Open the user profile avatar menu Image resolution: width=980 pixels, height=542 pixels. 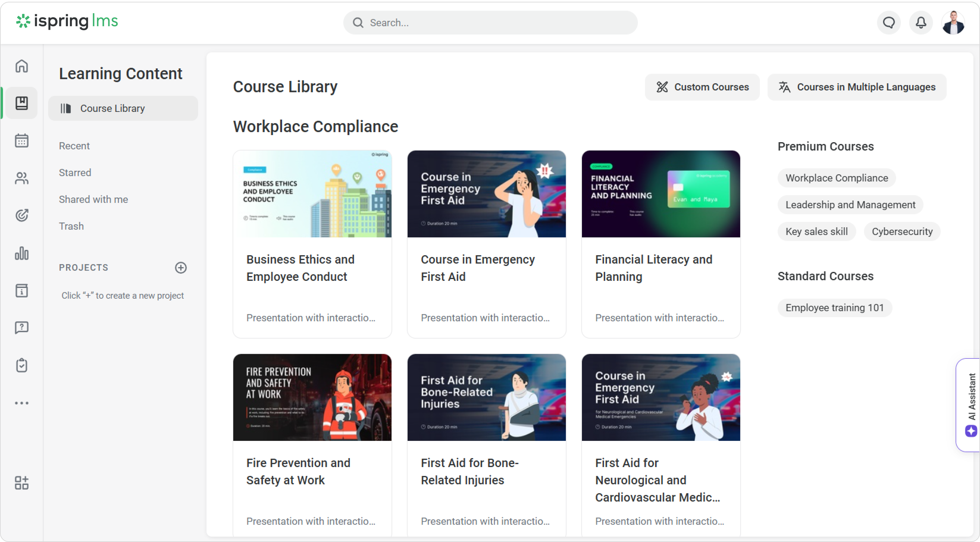point(953,23)
